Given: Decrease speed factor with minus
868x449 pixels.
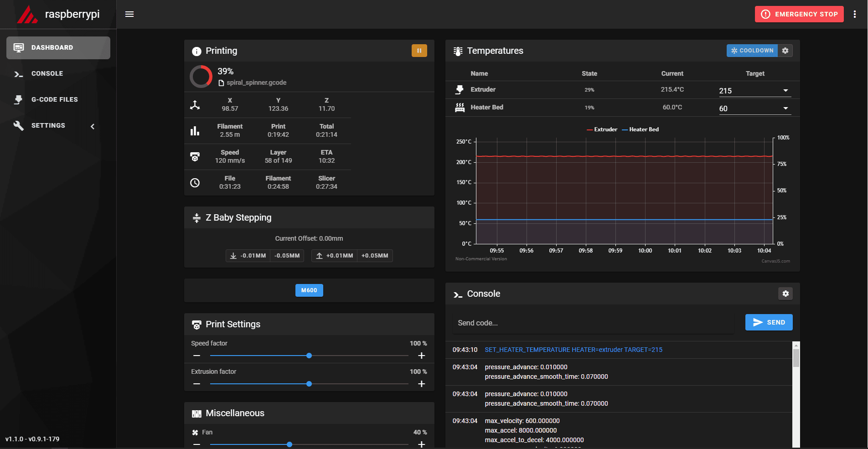Looking at the screenshot, I should click(196, 356).
